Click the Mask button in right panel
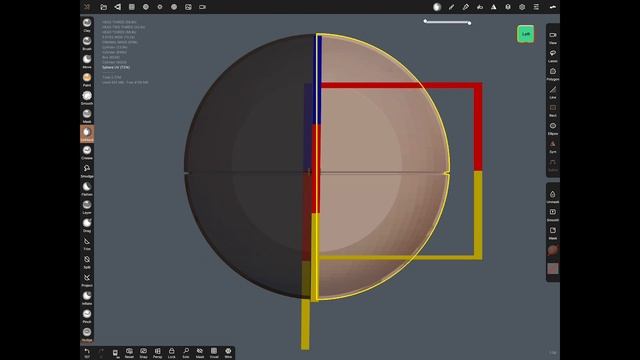This screenshot has width=640, height=360. (x=553, y=233)
